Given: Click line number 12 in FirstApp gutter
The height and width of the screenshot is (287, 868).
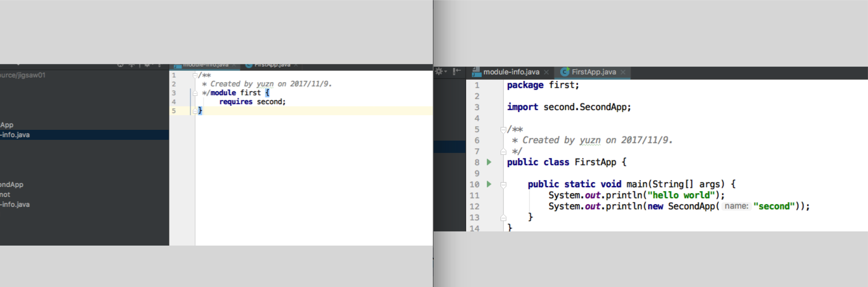Looking at the screenshot, I should (474, 207).
